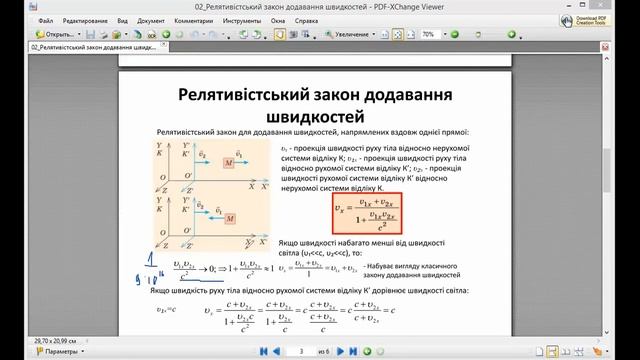The image size is (640, 360).
Task: Expand the Открыть dropdown arrow
Action: point(79,35)
